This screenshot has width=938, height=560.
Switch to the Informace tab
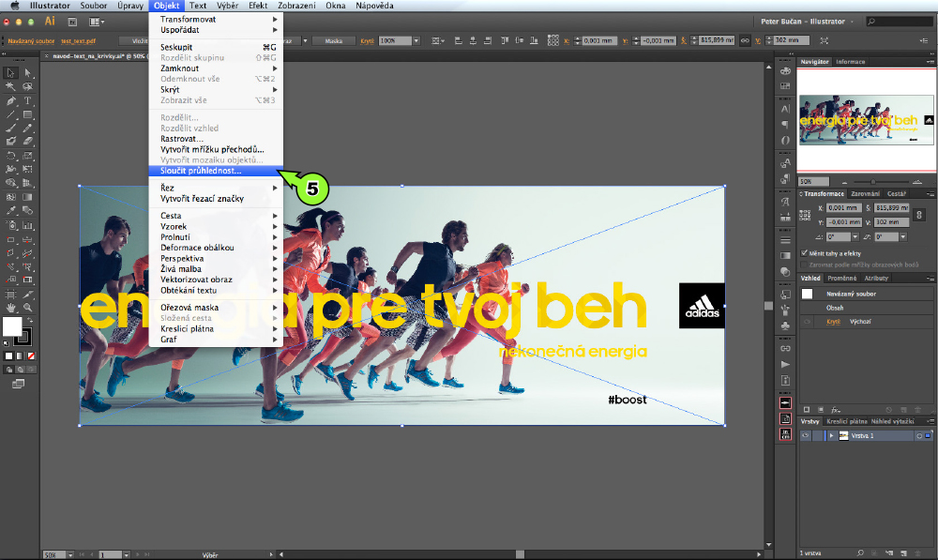(x=850, y=62)
